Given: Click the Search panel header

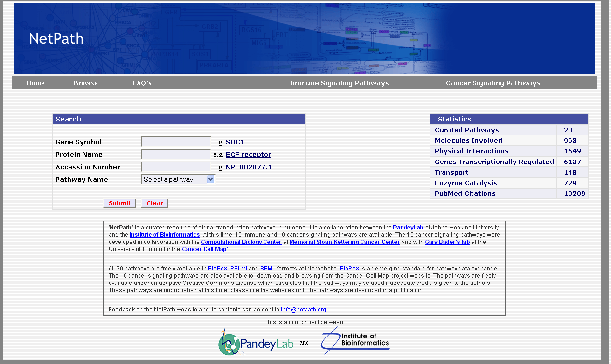Looking at the screenshot, I should [x=179, y=119].
